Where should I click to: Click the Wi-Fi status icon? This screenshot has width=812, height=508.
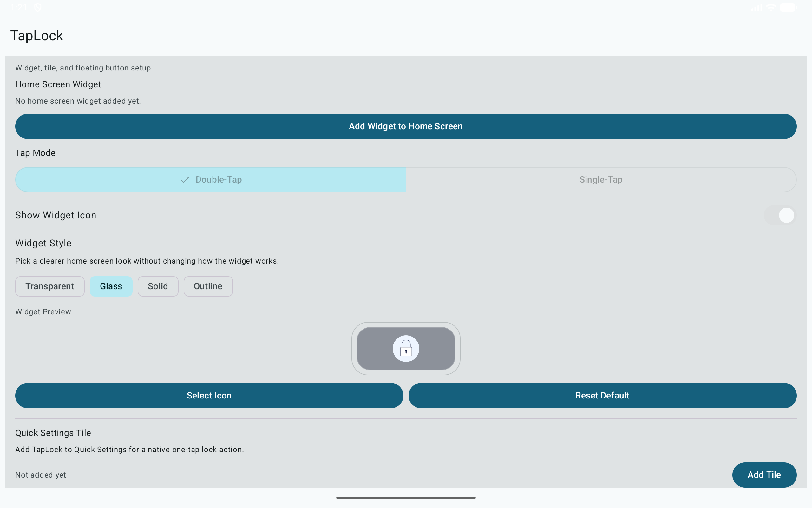(x=771, y=7)
